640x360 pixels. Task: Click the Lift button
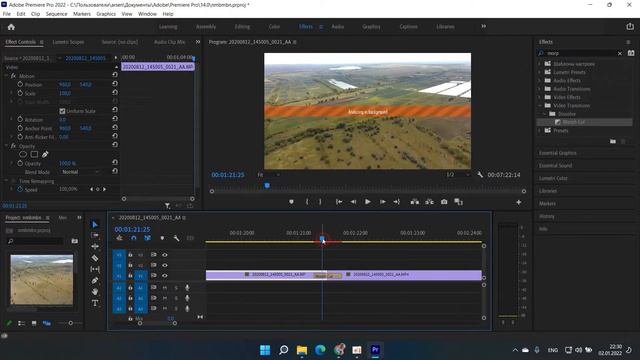[x=415, y=202]
